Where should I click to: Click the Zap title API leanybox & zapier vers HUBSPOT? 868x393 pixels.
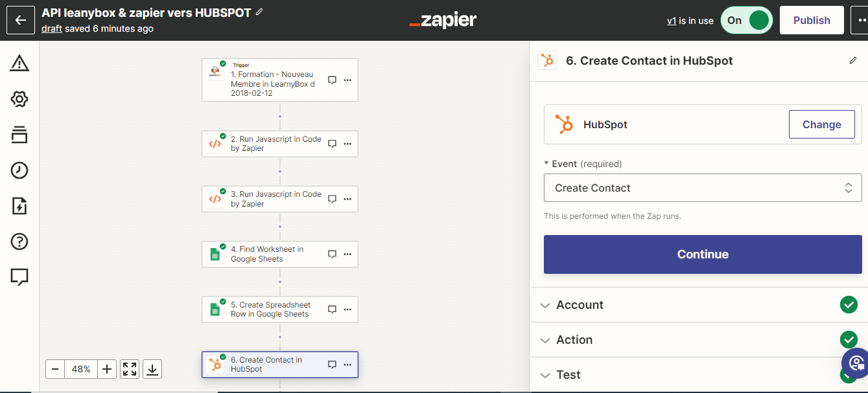click(x=147, y=12)
